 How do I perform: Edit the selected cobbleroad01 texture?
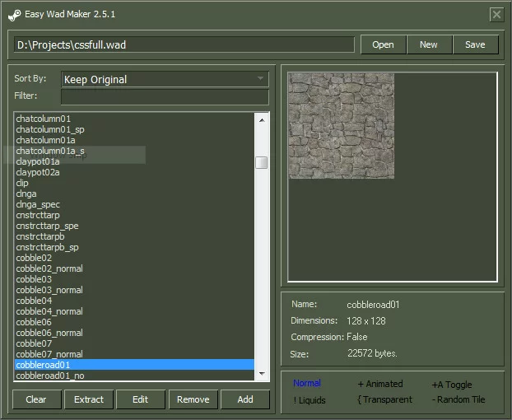[x=140, y=399]
